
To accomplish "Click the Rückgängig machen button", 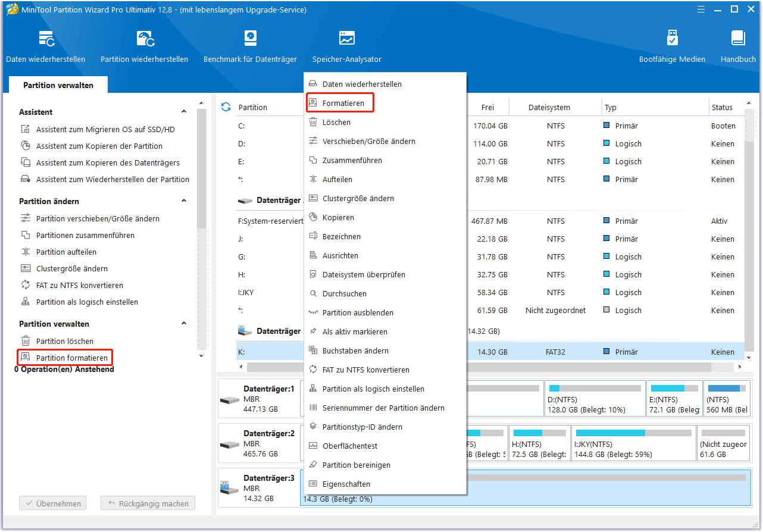I will (x=148, y=503).
